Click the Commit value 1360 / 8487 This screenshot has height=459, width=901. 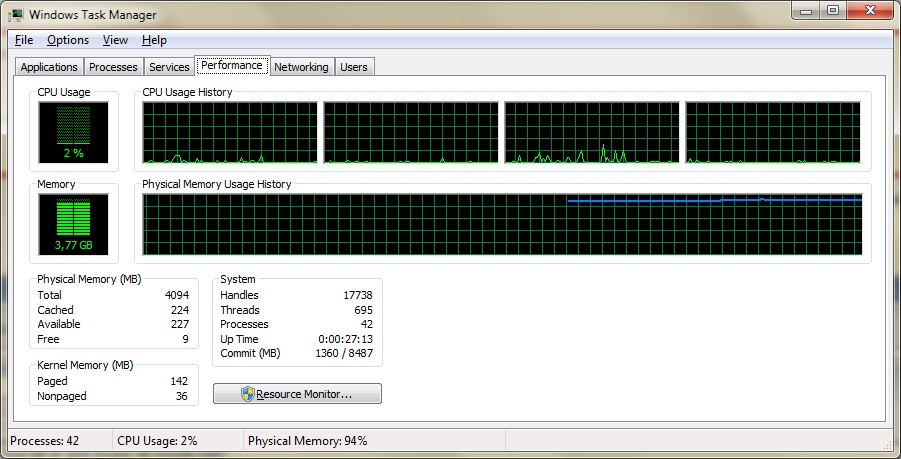[x=344, y=353]
